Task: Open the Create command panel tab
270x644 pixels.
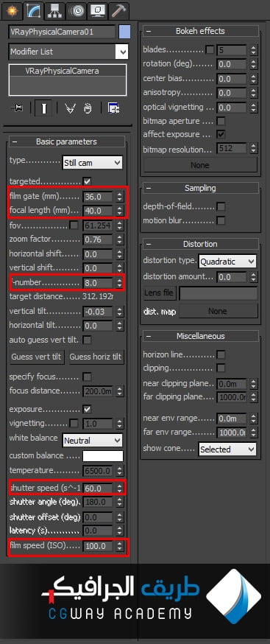Action: [13, 11]
